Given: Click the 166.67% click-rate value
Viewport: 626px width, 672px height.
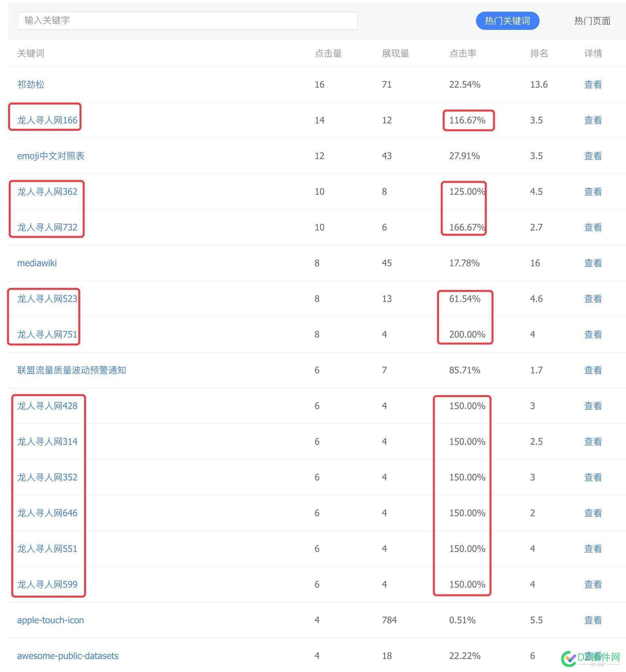Looking at the screenshot, I should coord(467,228).
